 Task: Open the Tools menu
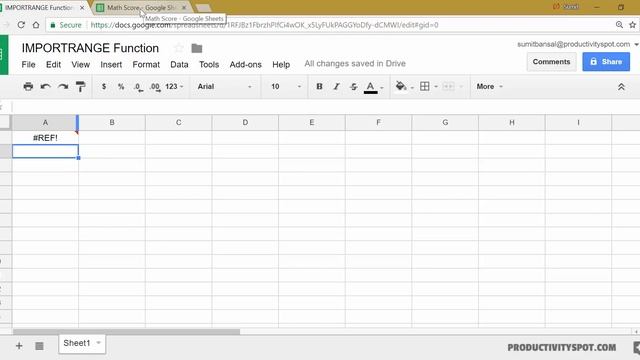pos(209,64)
